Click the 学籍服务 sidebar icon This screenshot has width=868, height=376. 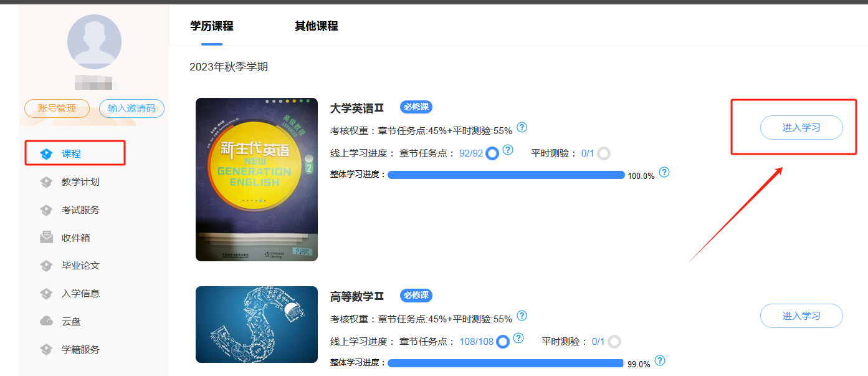pyautogui.click(x=46, y=349)
